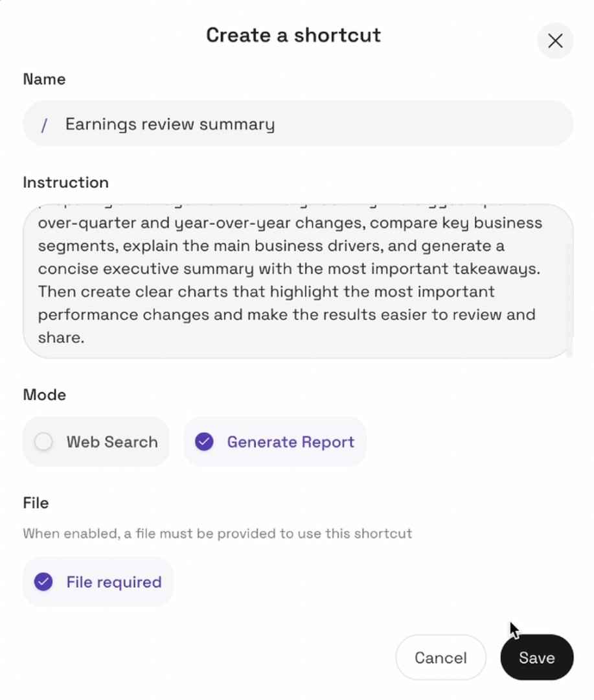This screenshot has width=594, height=700.
Task: Close the Create a shortcut dialog
Action: click(555, 41)
